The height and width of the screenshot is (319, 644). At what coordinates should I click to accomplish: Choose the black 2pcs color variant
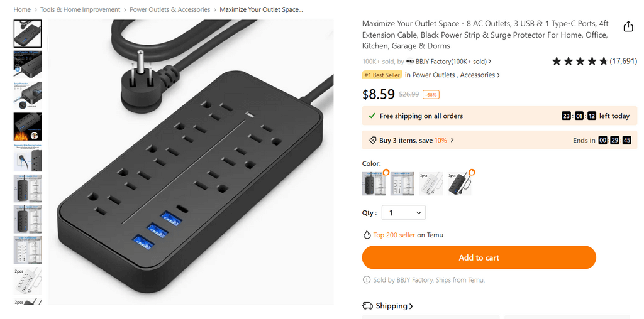pyautogui.click(x=460, y=183)
